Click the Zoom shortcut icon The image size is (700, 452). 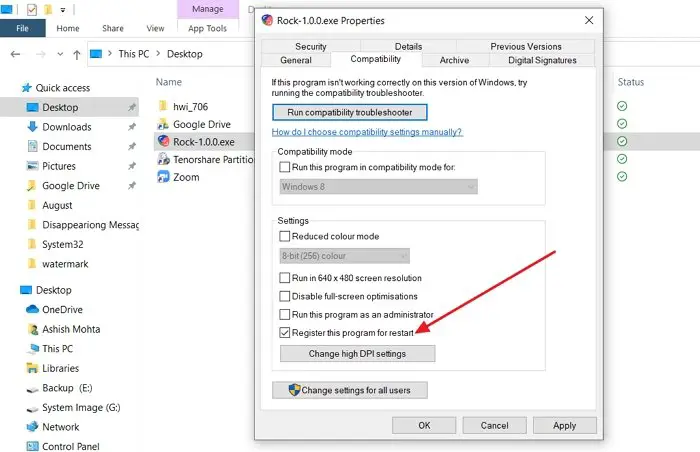pos(163,176)
